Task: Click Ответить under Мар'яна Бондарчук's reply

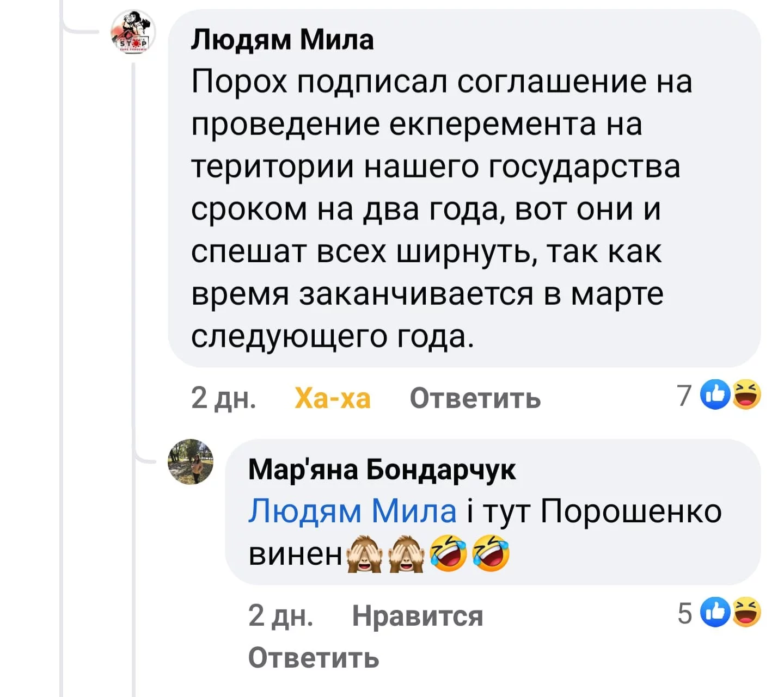Action: (314, 657)
